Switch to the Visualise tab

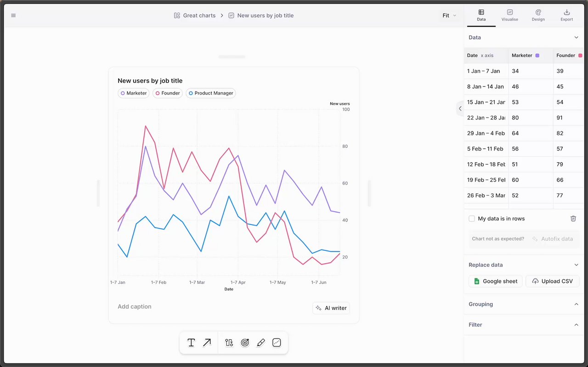[510, 15]
